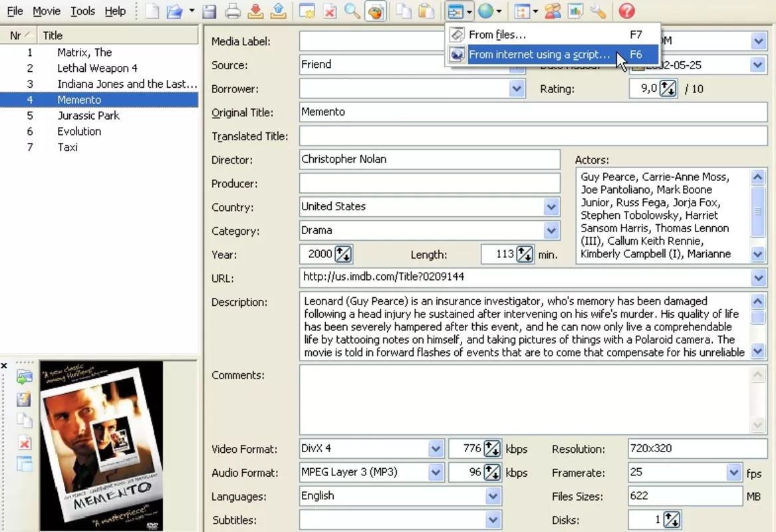Click the video bitrate 776 spinner
Image resolution: width=776 pixels, height=532 pixels.
[x=492, y=449]
